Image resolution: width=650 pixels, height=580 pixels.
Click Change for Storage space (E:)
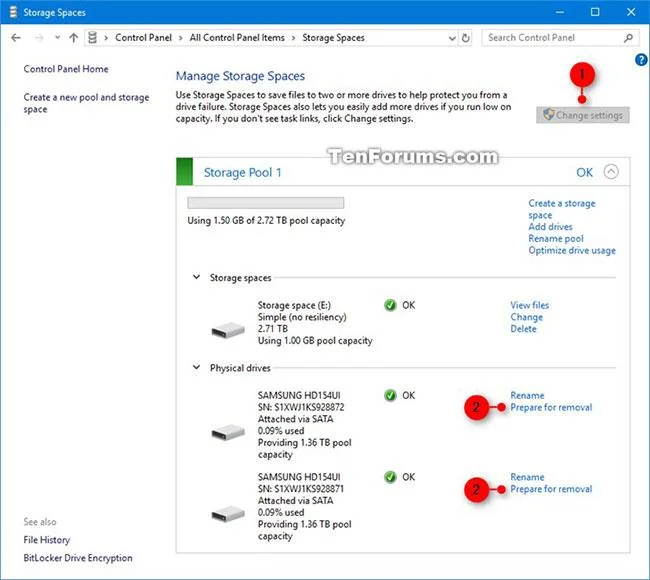click(x=526, y=317)
